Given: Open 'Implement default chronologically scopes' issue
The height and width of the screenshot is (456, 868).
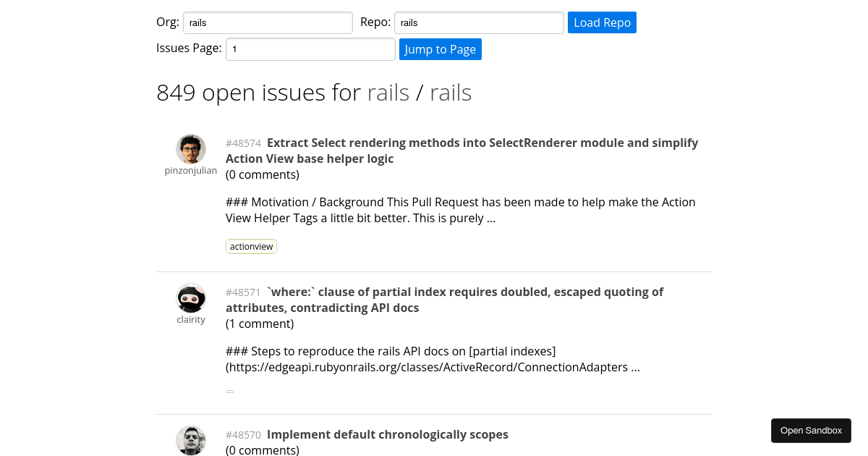Looking at the screenshot, I should click(388, 434).
